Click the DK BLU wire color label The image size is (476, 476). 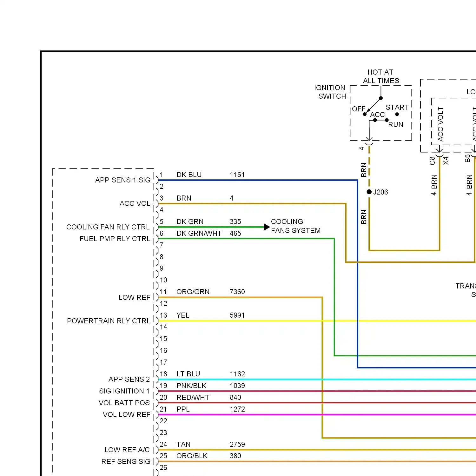click(189, 175)
